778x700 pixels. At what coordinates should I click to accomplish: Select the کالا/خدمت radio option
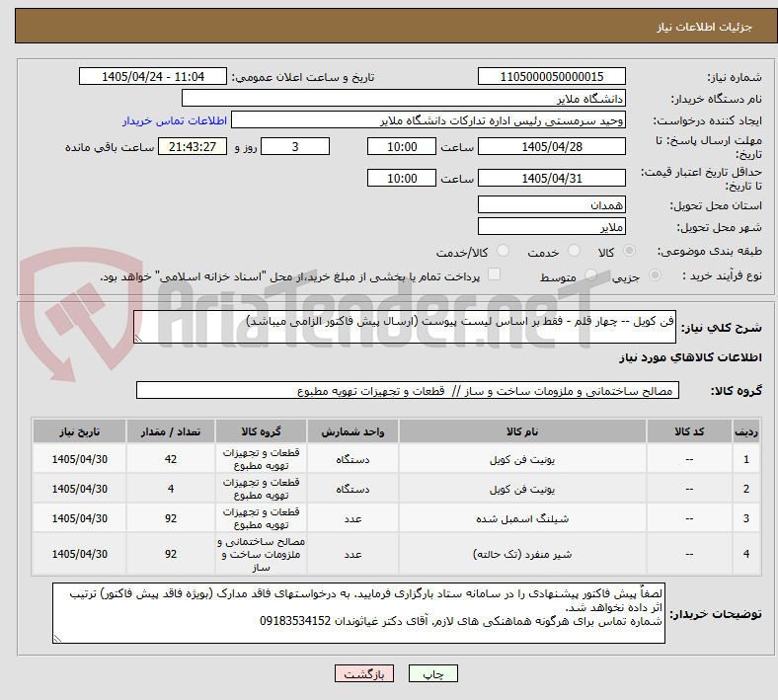click(504, 251)
